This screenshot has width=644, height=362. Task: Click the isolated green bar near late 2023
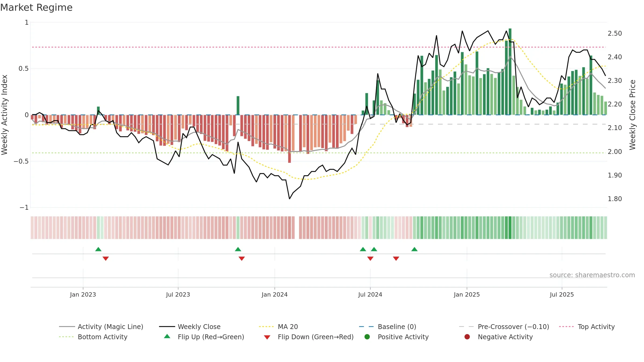tap(238, 105)
